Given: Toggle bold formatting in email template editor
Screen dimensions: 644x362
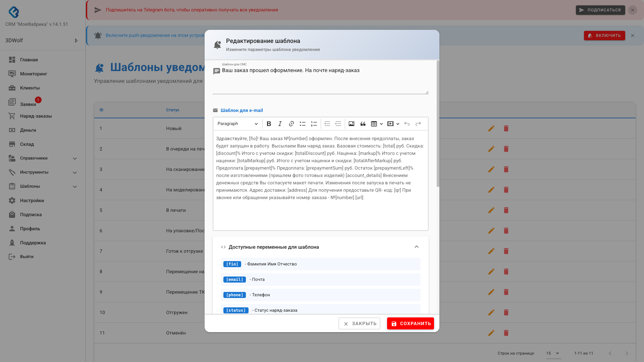Looking at the screenshot, I should [269, 124].
